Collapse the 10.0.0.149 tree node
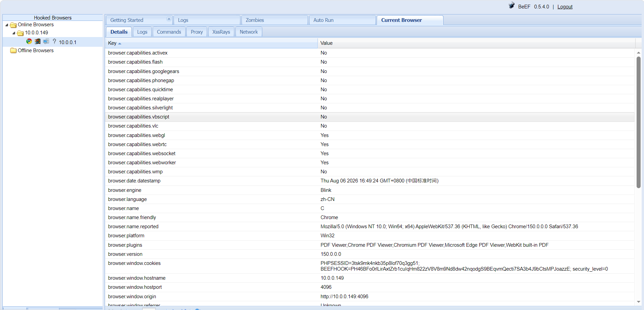The image size is (644, 310). coord(14,33)
